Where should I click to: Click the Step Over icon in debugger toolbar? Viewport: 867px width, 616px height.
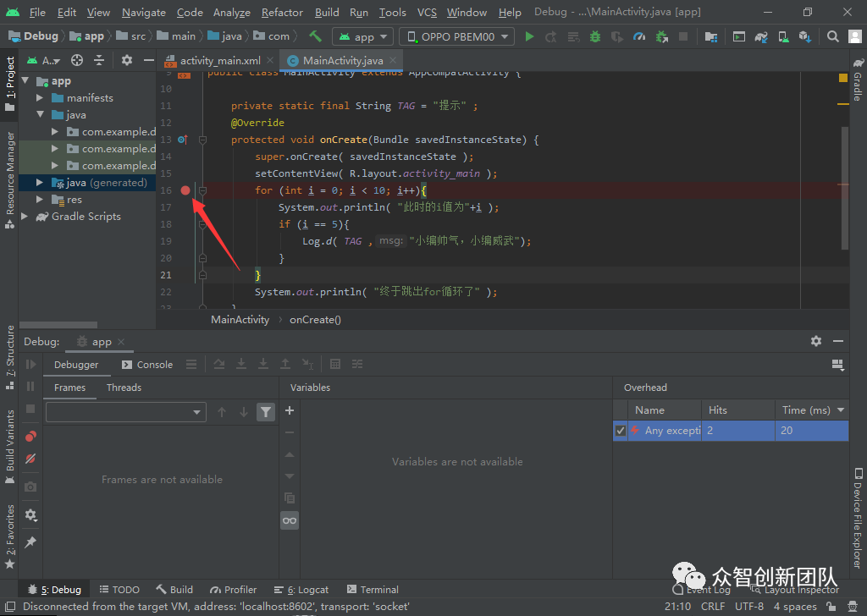pyautogui.click(x=219, y=364)
